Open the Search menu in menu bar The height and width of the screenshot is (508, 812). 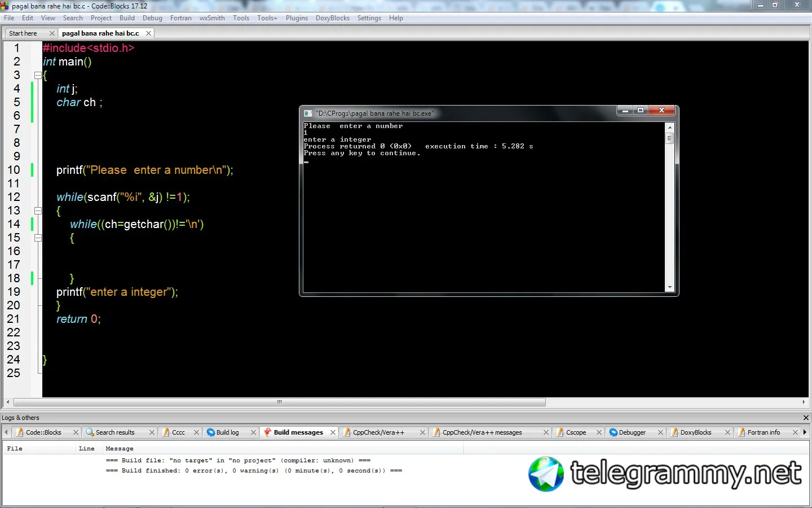click(73, 18)
